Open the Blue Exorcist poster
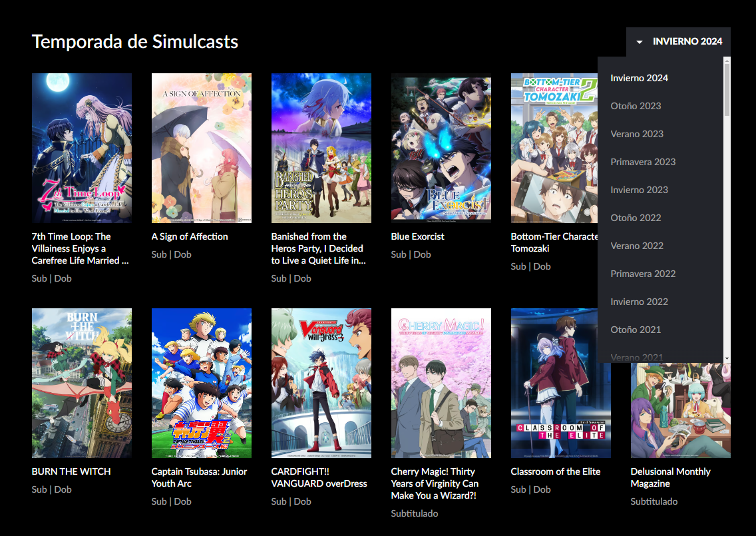Screen dimensions: 756x536 pyautogui.click(x=441, y=148)
